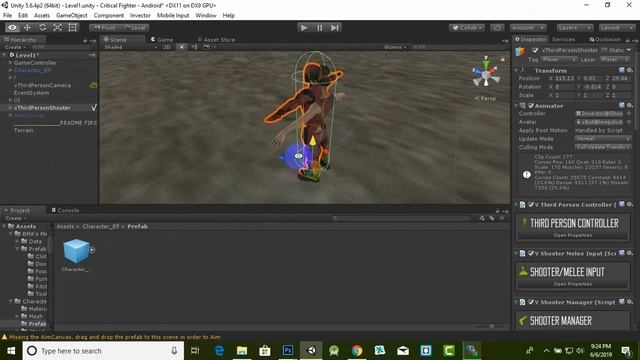Select the Rect Transform tool in toolbar
The height and width of the screenshot is (360, 640).
coord(73,28)
